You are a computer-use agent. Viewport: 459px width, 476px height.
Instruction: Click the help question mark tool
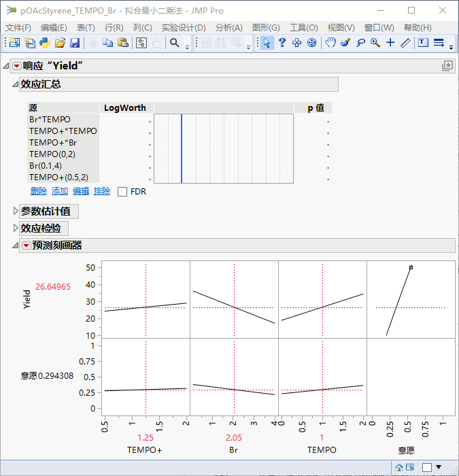click(282, 43)
